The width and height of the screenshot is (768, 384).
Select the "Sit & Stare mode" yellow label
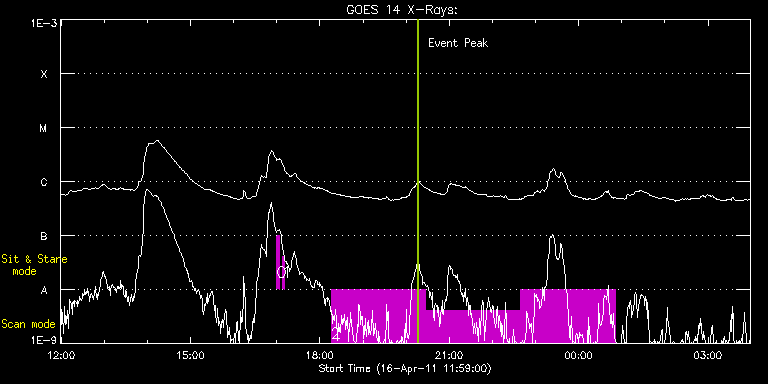pos(34,264)
